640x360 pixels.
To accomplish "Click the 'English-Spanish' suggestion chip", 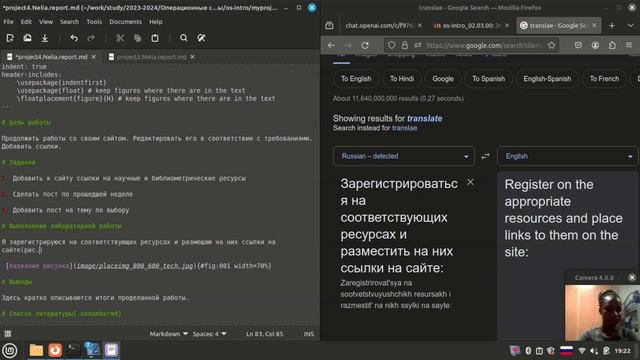I will click(x=547, y=79).
